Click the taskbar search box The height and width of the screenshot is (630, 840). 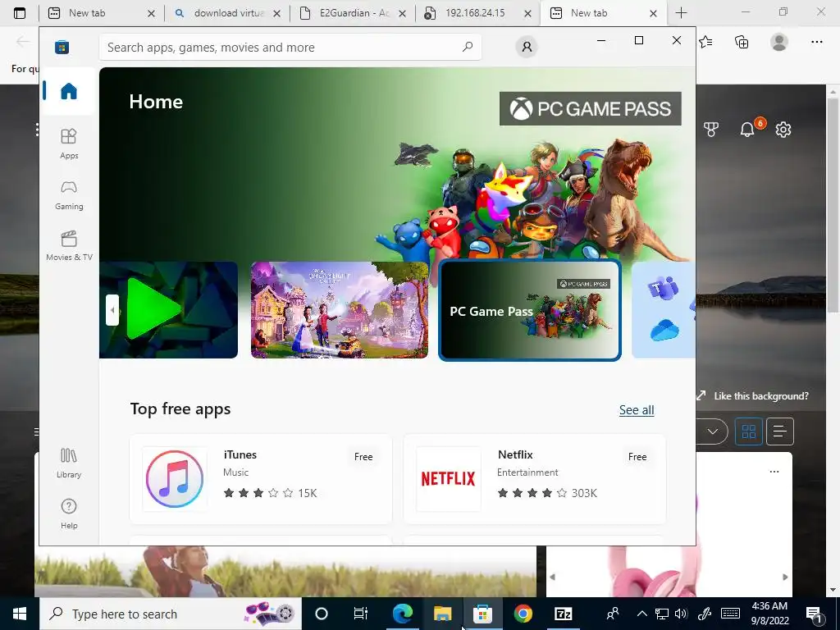(x=171, y=614)
